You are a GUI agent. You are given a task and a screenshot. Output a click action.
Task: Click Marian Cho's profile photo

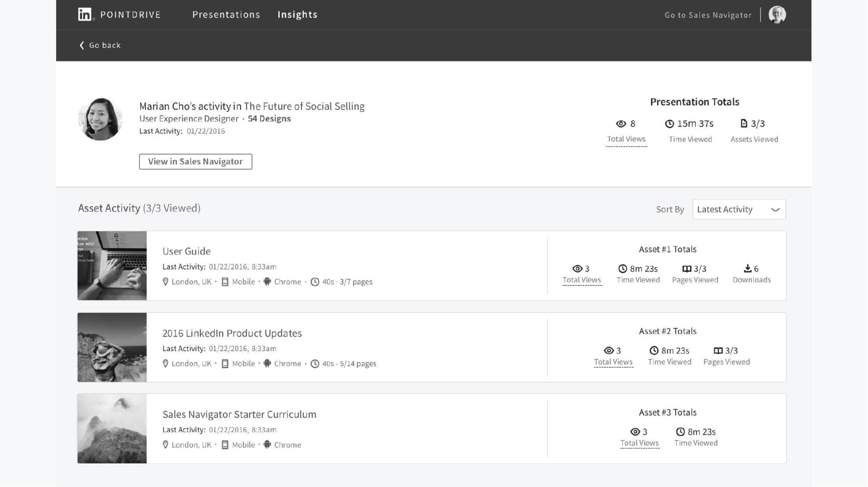(x=100, y=119)
